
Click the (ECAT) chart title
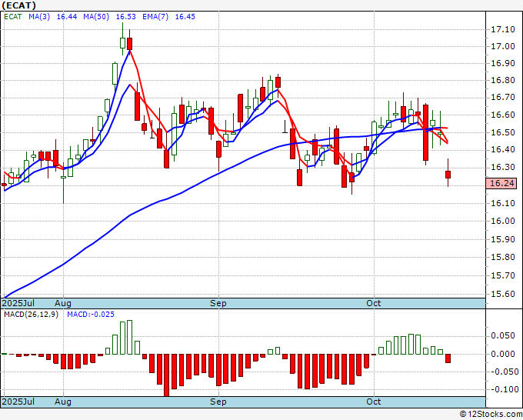point(19,5)
